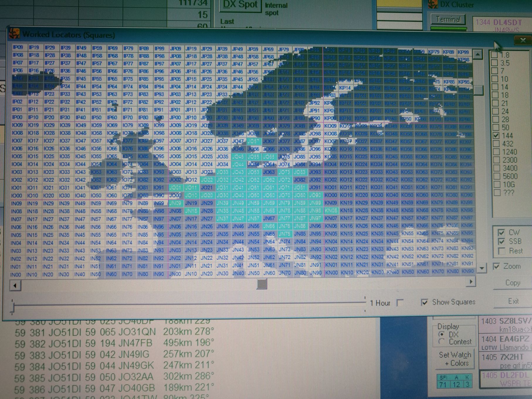Screen dimensions: 532x399
Task: Open the DX Spot button
Action: [240, 5]
